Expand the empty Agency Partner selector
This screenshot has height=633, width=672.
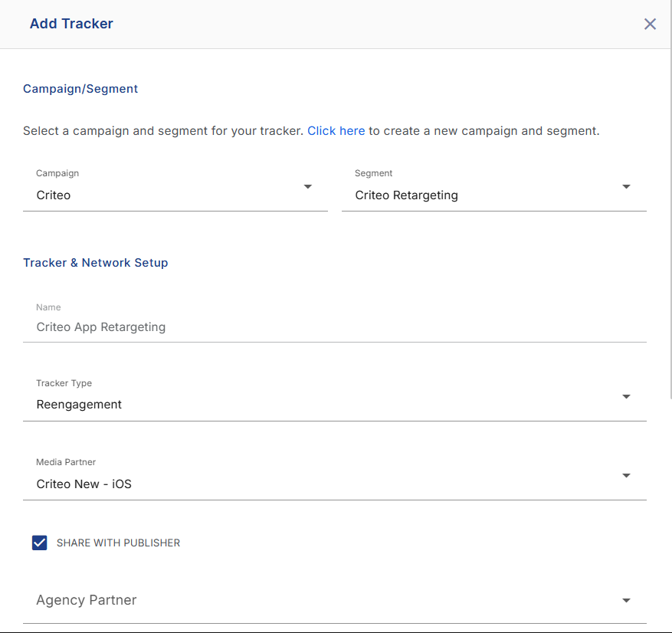pos(335,601)
